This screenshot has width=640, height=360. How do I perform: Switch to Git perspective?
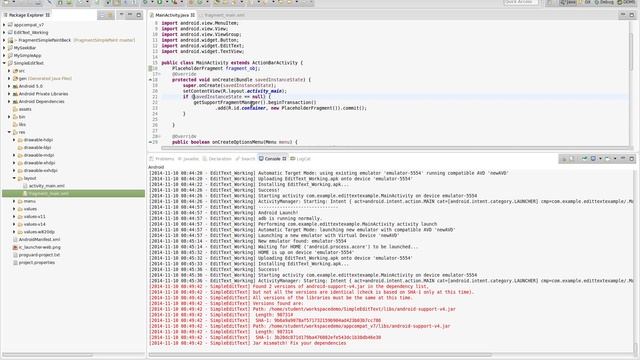pos(584,2)
